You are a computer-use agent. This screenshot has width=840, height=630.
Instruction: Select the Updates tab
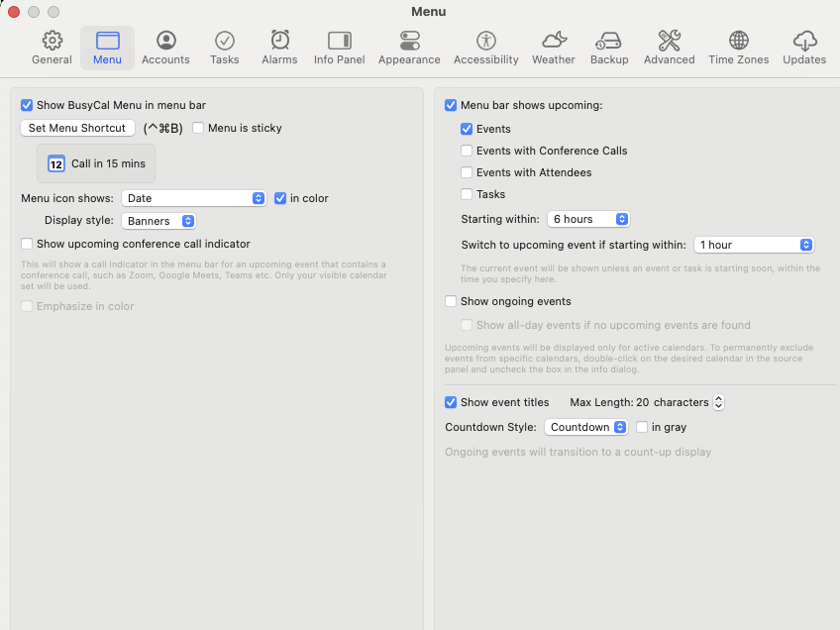point(804,47)
